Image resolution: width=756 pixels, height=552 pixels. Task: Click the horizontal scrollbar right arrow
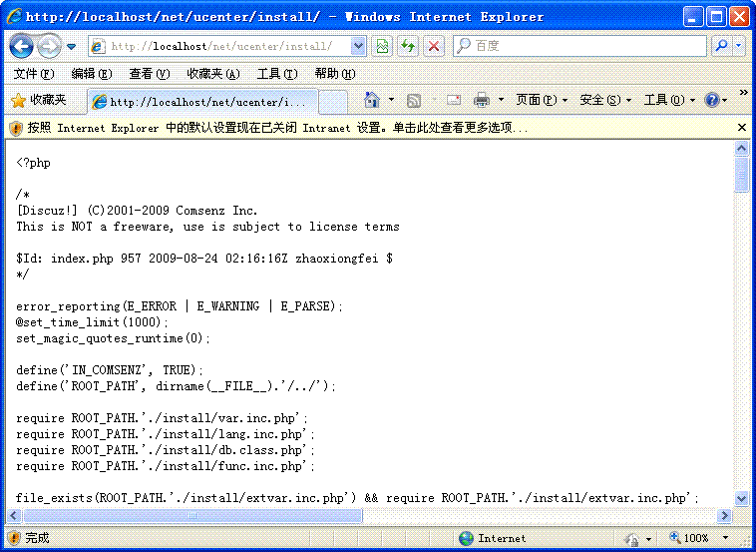click(x=724, y=516)
